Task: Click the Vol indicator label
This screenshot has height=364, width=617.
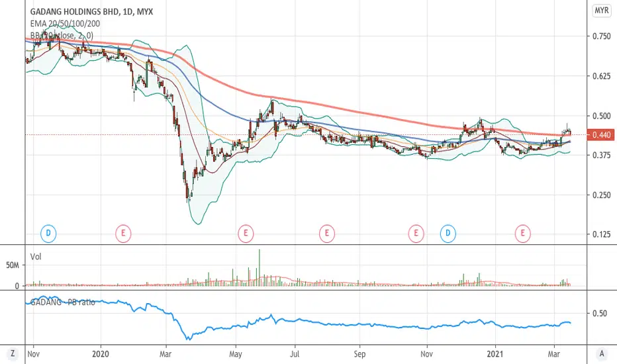Action: (x=36, y=257)
